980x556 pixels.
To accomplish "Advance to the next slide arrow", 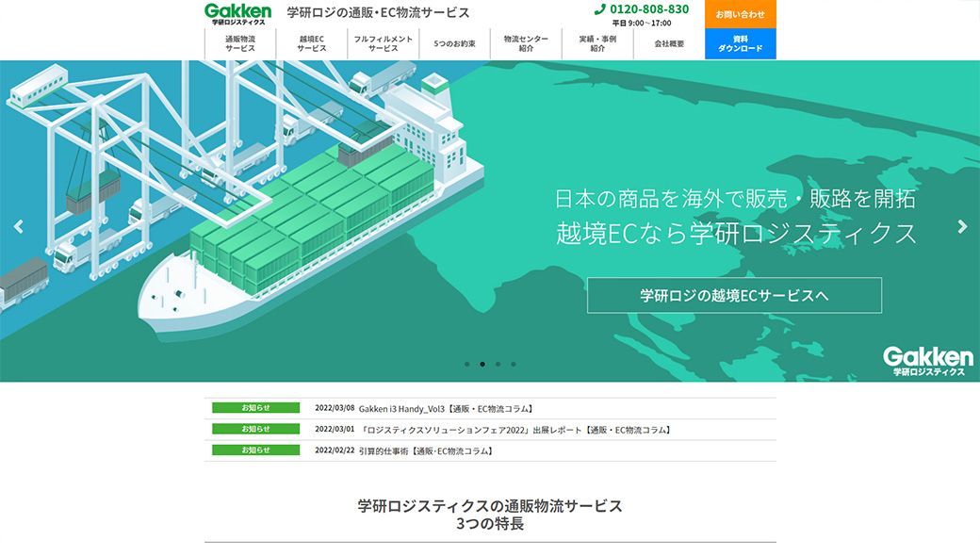I will click(962, 227).
